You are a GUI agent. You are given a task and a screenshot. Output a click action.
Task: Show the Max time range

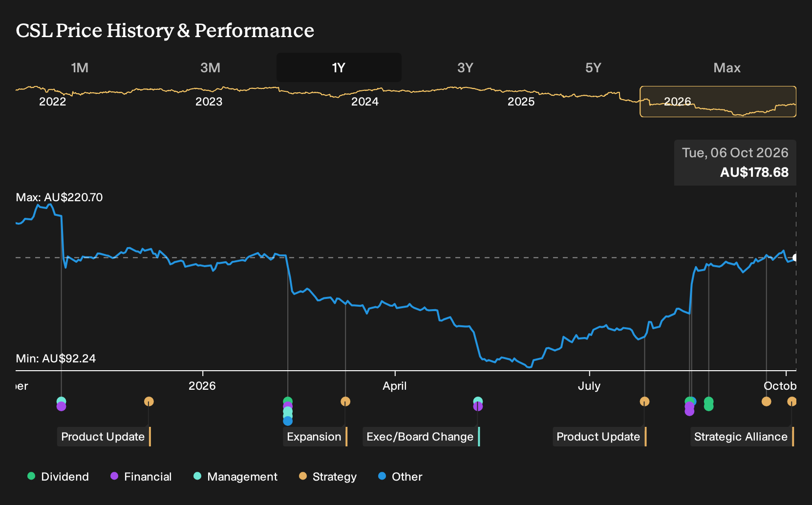[x=727, y=67]
